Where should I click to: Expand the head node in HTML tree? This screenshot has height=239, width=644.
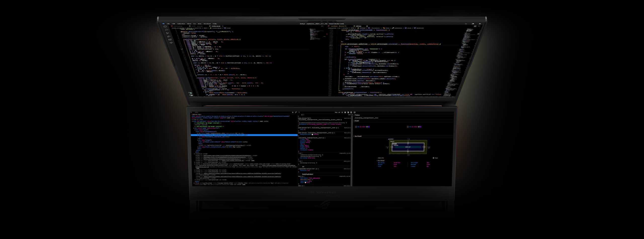click(x=192, y=120)
